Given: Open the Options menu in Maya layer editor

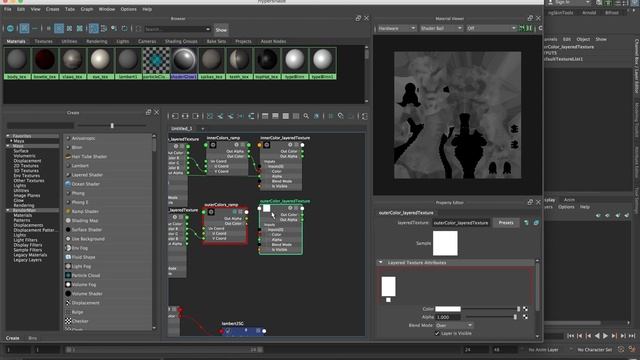Looking at the screenshot, I should point(566,207).
